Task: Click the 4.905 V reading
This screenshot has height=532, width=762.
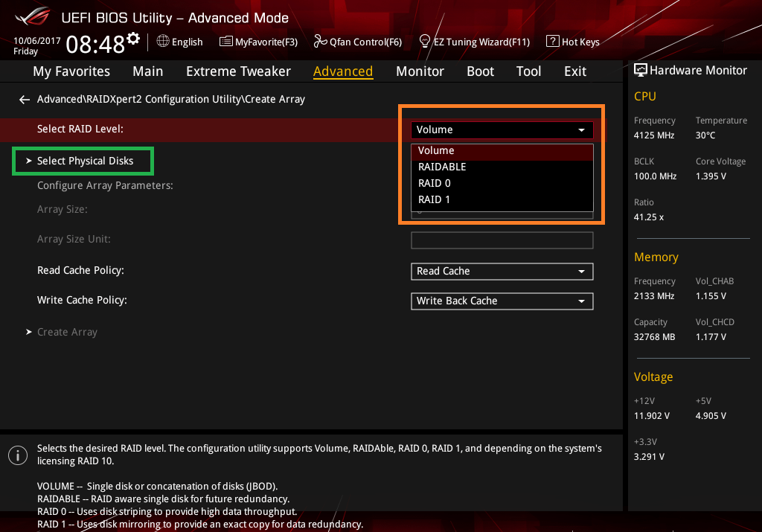Action: 711,416
